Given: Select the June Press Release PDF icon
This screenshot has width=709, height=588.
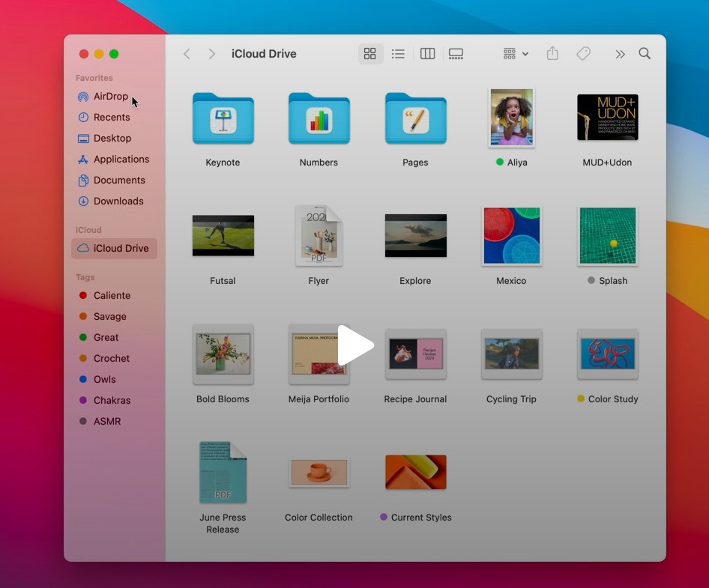Looking at the screenshot, I should click(x=223, y=473).
